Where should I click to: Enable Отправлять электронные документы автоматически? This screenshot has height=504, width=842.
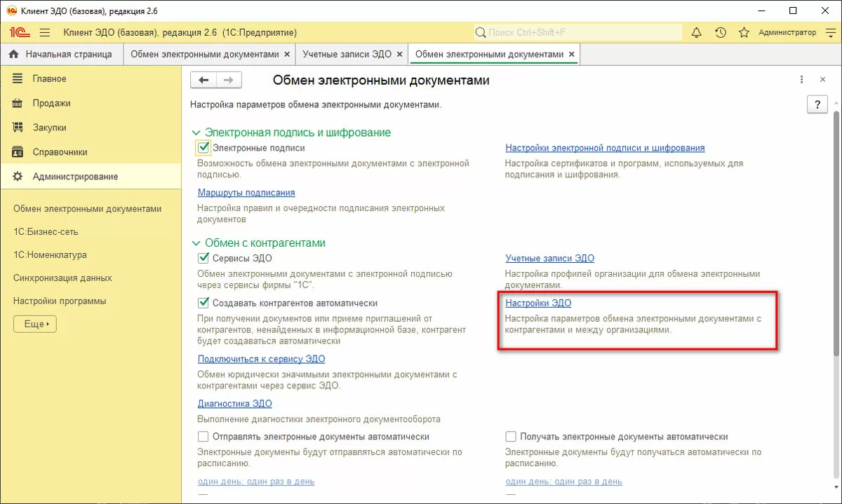203,437
